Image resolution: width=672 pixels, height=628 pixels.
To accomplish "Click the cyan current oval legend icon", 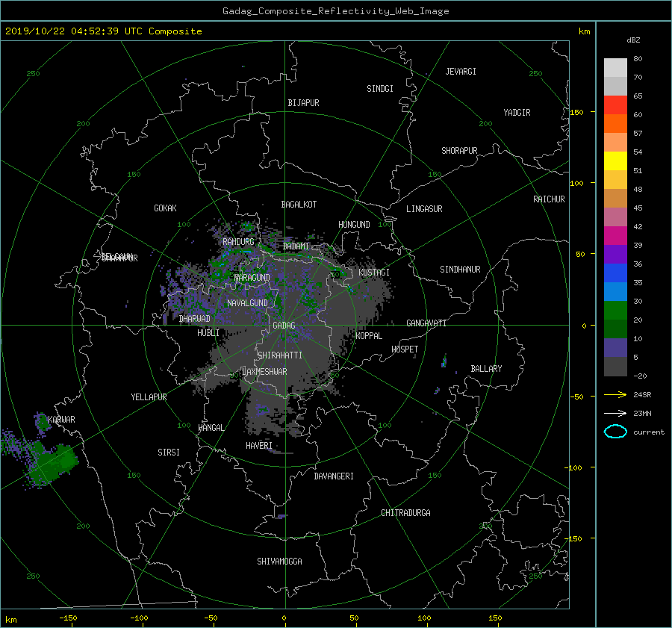I will pyautogui.click(x=615, y=432).
